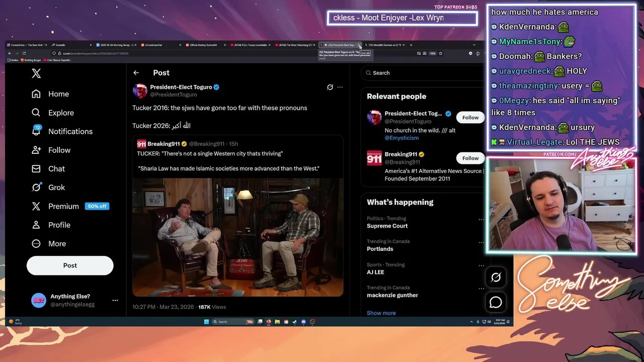Open Breaking911 avatar in Relevant people
The width and height of the screenshot is (644, 362).
click(x=374, y=158)
